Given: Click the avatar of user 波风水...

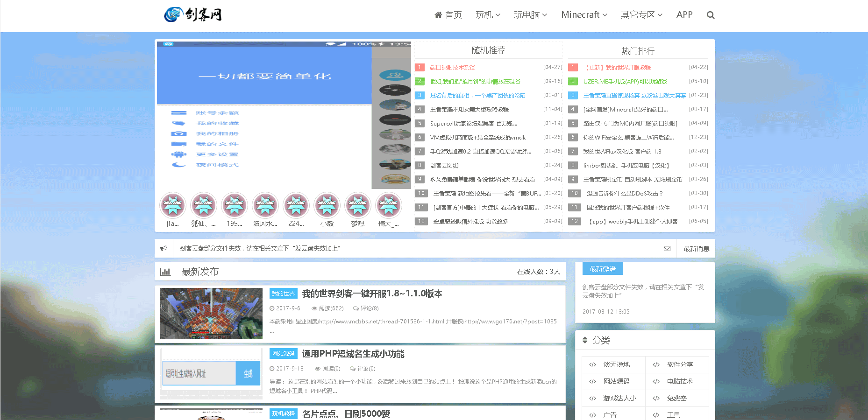Looking at the screenshot, I should pos(265,205).
